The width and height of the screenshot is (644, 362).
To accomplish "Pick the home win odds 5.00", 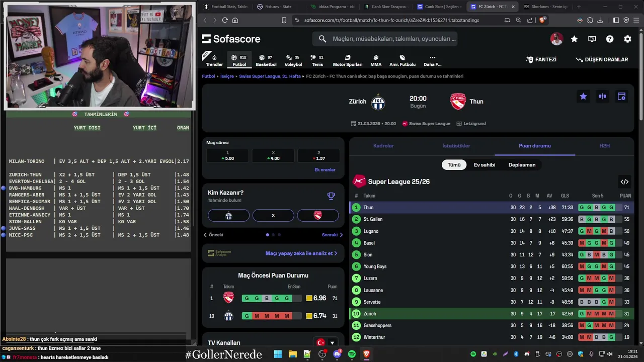I will (x=228, y=156).
